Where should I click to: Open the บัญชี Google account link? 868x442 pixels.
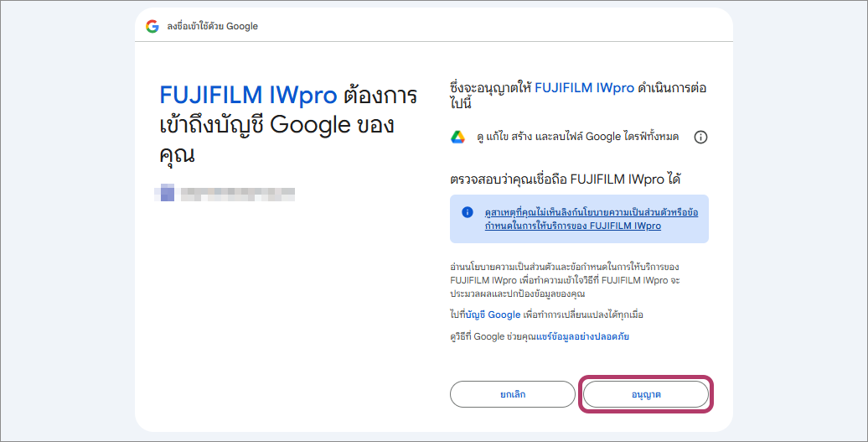[493, 315]
